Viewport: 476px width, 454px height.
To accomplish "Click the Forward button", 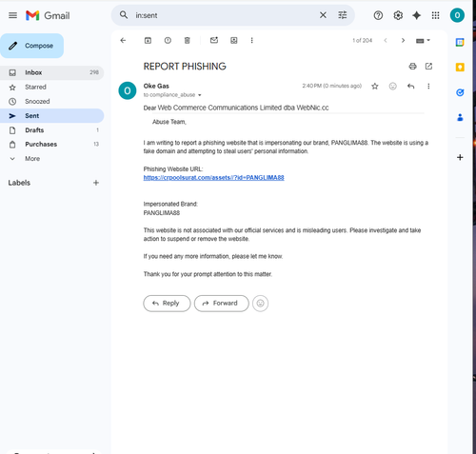I will point(222,304).
